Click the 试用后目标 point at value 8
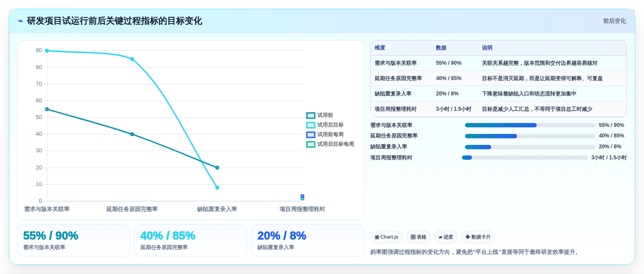 (217, 188)
